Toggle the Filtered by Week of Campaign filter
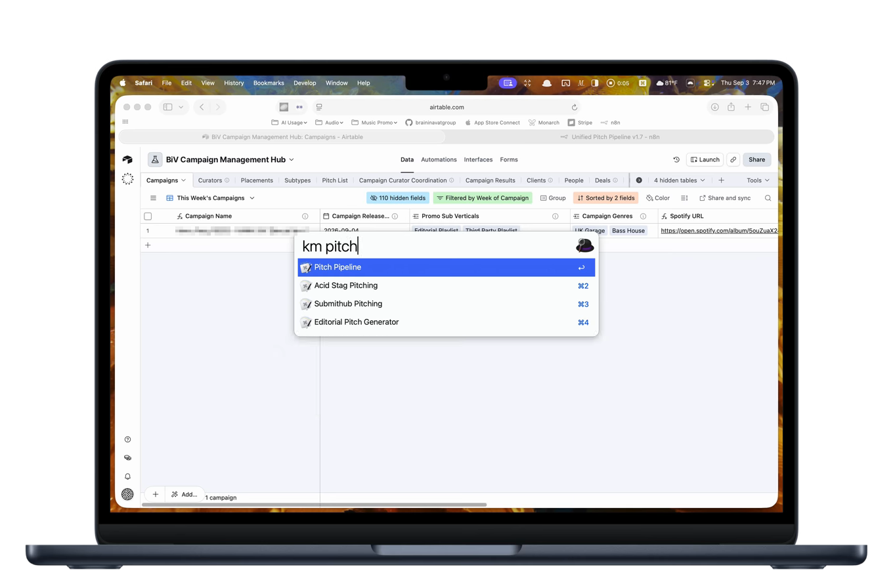 coord(483,198)
